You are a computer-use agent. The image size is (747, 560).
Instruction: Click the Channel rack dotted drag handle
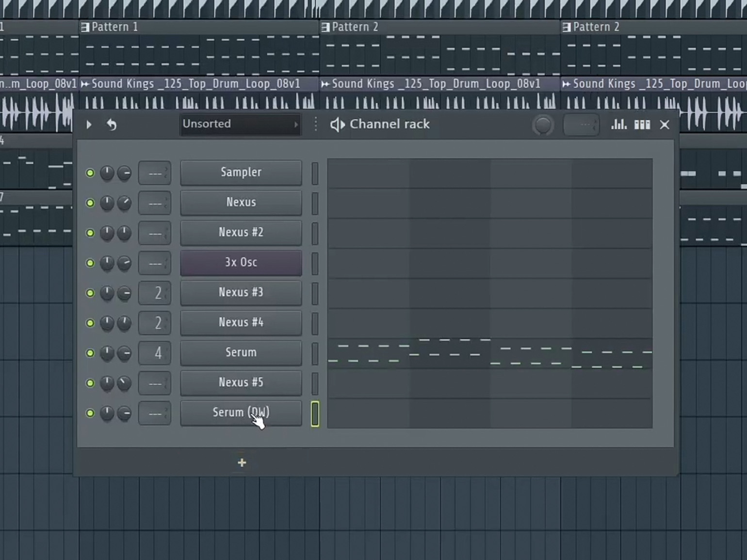tap(316, 125)
